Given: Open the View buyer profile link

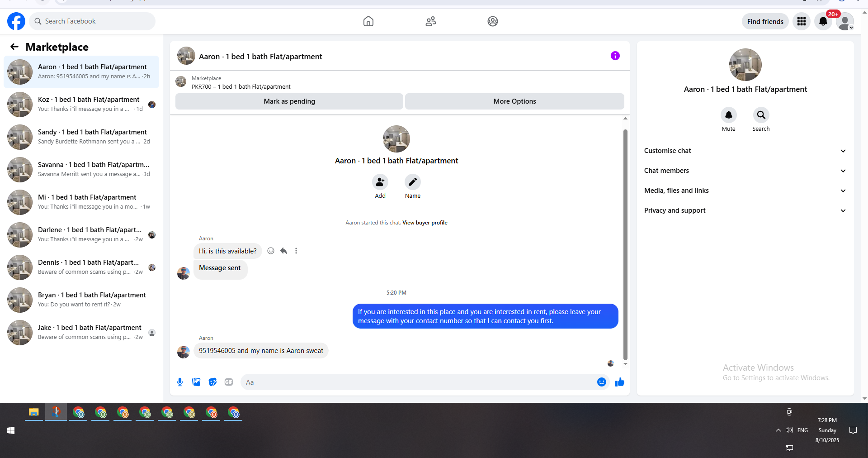Looking at the screenshot, I should [x=425, y=223].
